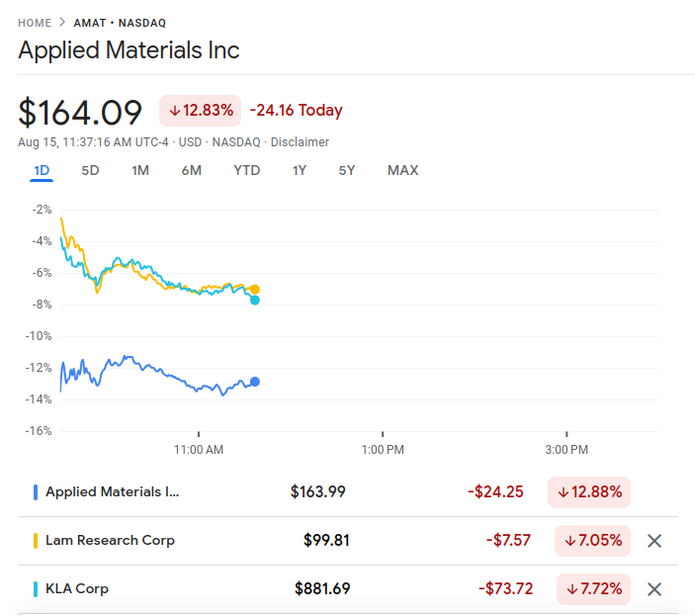Click the breadcrumb chevron after HOME
The height and width of the screenshot is (616, 695).
[x=62, y=22]
